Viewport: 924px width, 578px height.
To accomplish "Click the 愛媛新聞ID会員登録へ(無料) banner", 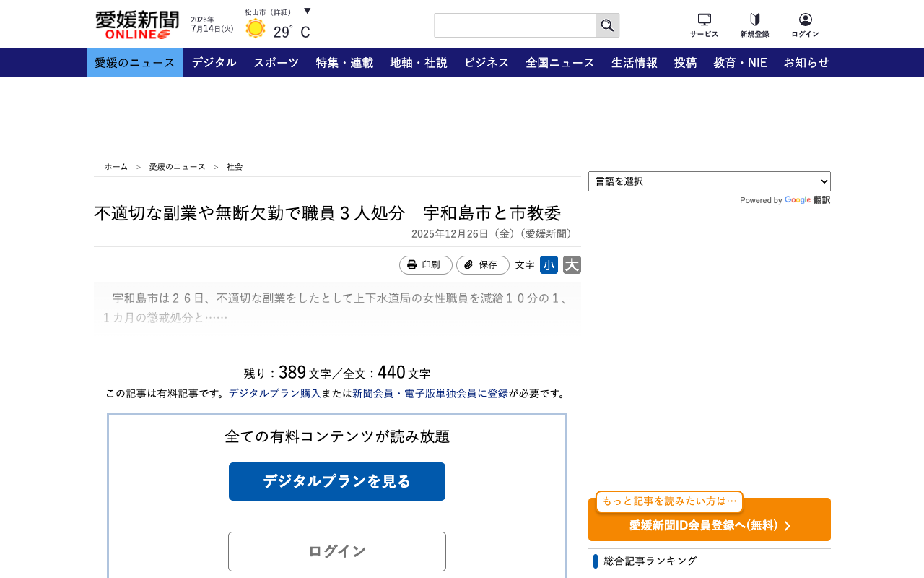I will click(710, 519).
